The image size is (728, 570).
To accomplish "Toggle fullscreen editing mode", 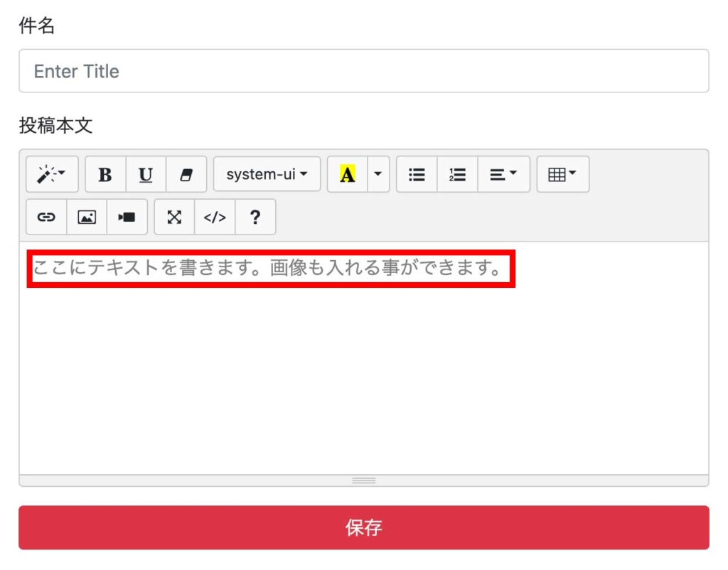I will click(x=174, y=217).
